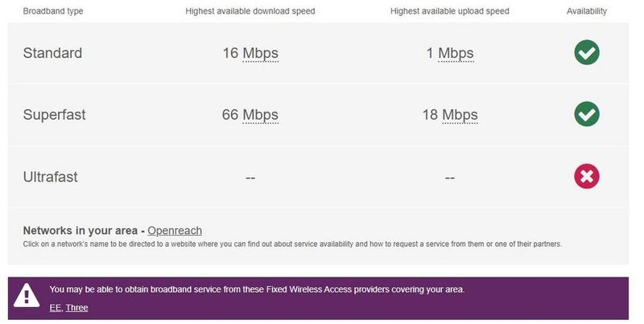Viewport: 644px width, 324px height.
Task: Select the Standard broadband row label
Action: click(x=52, y=54)
